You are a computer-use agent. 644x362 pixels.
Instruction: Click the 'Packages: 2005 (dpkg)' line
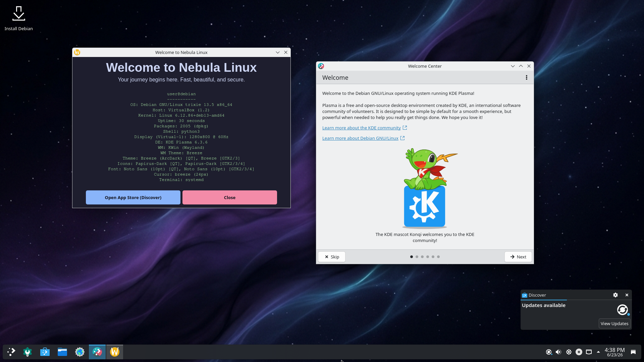coord(181,126)
